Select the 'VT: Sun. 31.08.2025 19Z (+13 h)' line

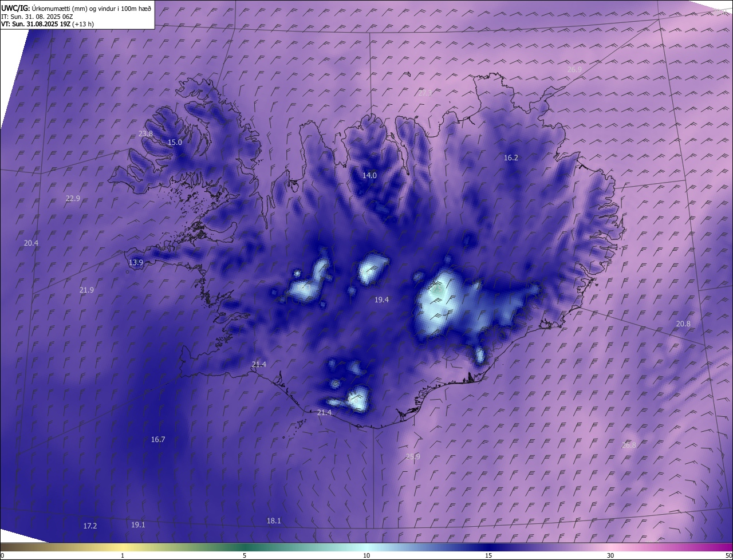(48, 25)
